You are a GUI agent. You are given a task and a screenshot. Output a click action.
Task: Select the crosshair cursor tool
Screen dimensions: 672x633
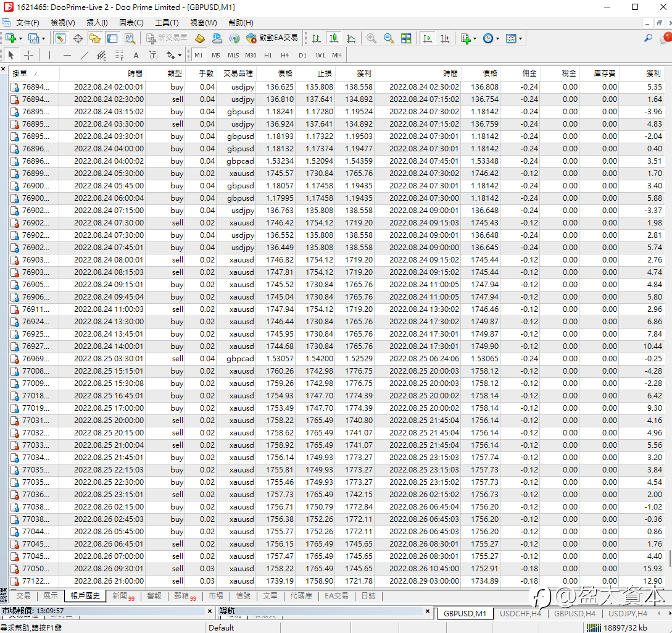pos(28,55)
